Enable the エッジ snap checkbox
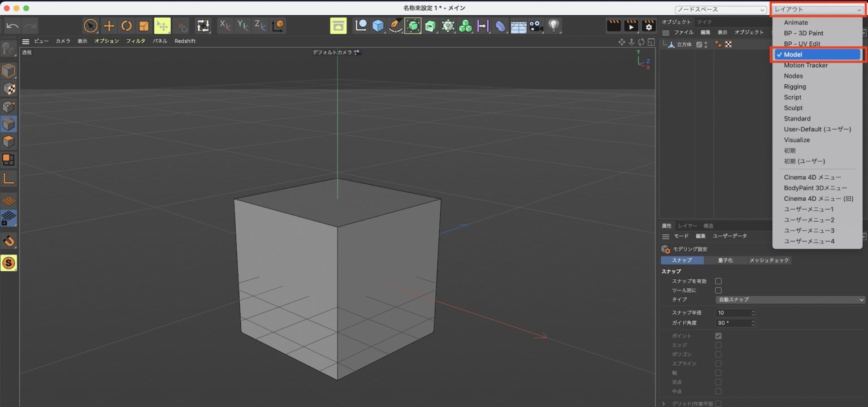Screen dimensions: 868x407 pos(718,345)
